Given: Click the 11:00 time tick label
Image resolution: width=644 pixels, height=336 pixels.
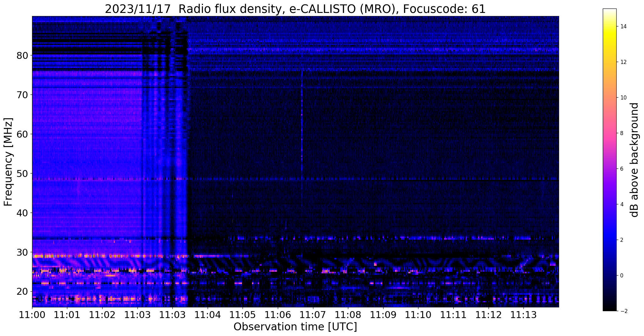Looking at the screenshot, I should (x=32, y=315).
